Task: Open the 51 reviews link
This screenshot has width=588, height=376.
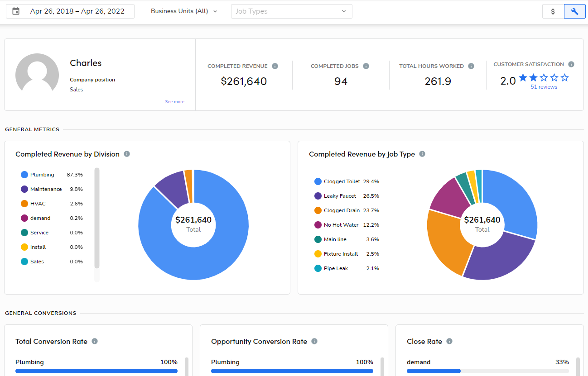Action: click(544, 86)
